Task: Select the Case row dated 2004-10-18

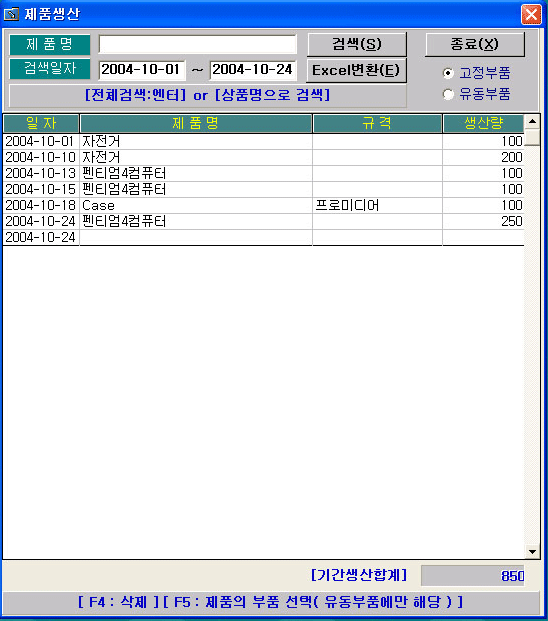Action: pyautogui.click(x=263, y=206)
